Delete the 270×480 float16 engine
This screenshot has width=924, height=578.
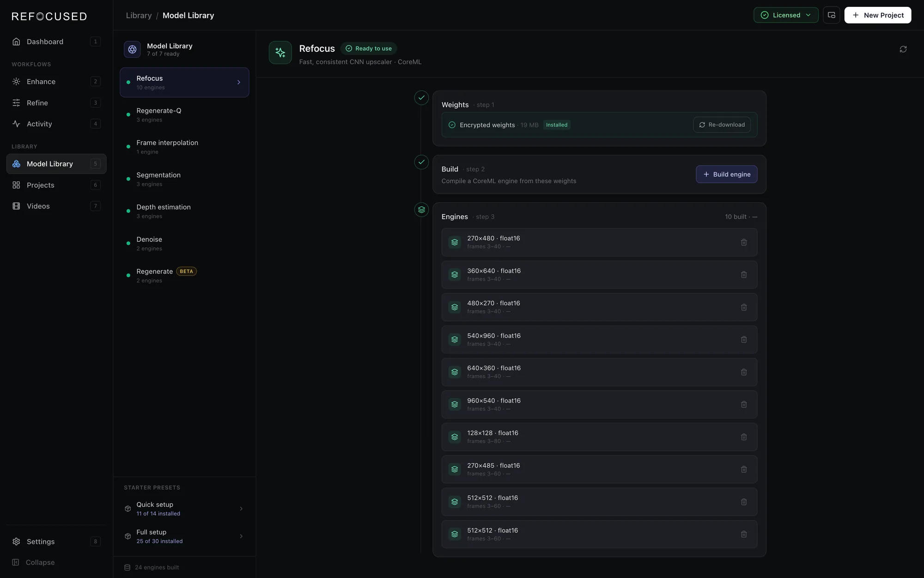(744, 242)
